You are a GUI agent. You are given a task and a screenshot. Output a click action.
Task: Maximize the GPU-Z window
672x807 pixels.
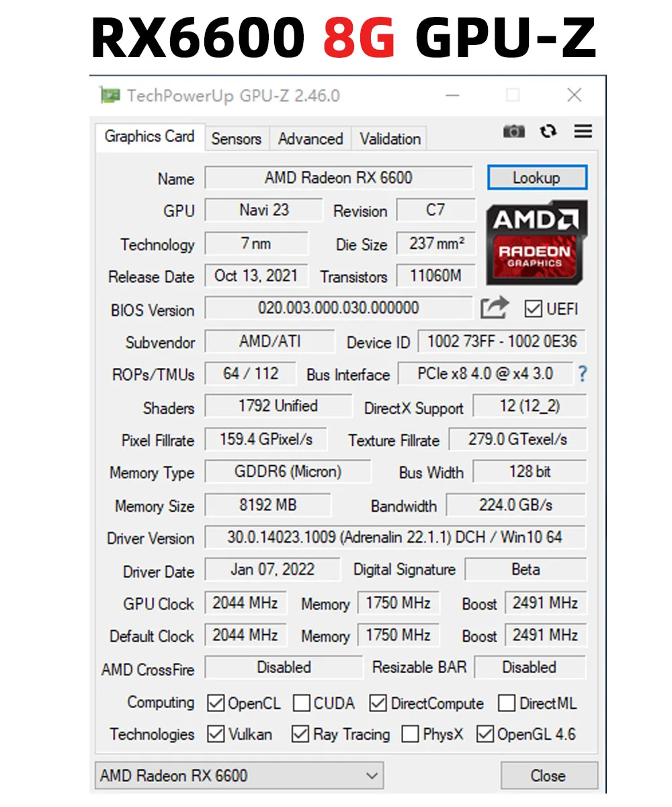coord(513,95)
